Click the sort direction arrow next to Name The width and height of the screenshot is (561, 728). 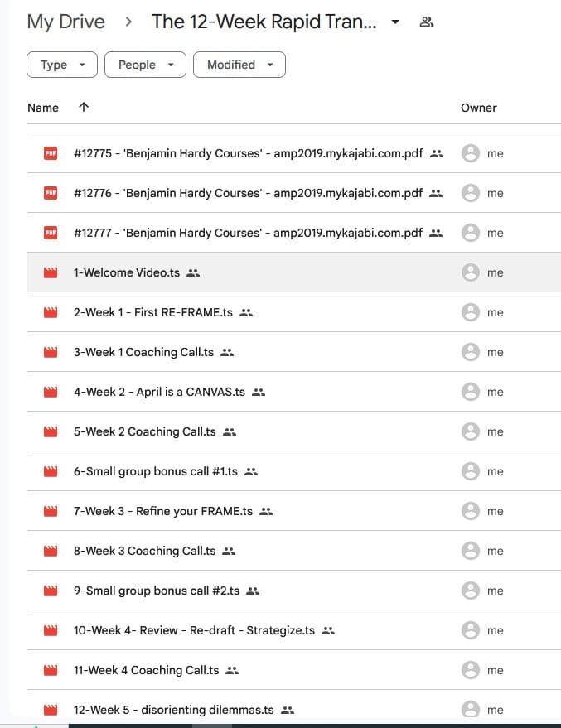pyautogui.click(x=84, y=108)
